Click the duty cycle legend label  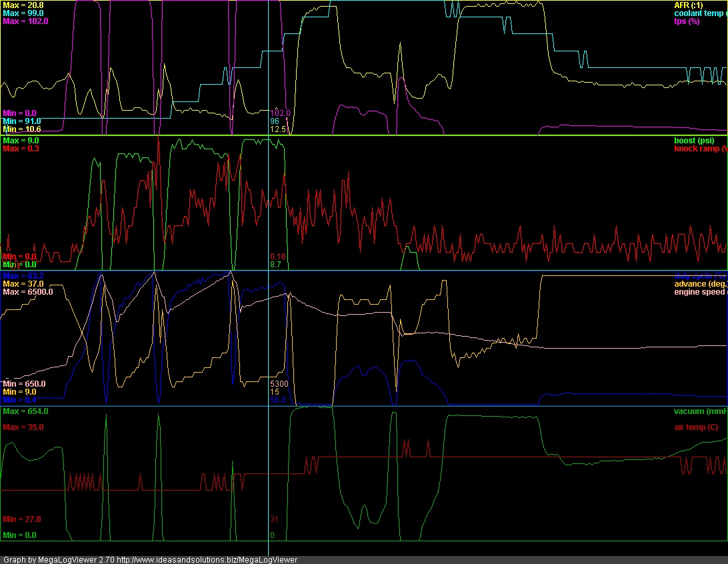pos(701,276)
